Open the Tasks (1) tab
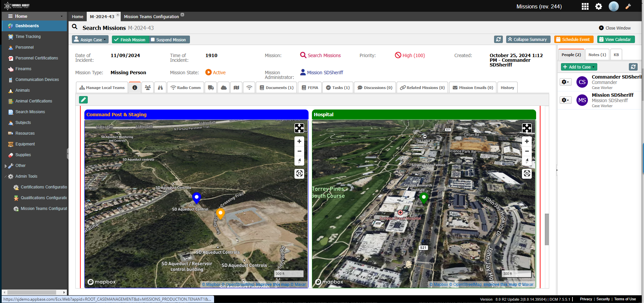Viewport: 644px width, 303px height. pos(338,88)
